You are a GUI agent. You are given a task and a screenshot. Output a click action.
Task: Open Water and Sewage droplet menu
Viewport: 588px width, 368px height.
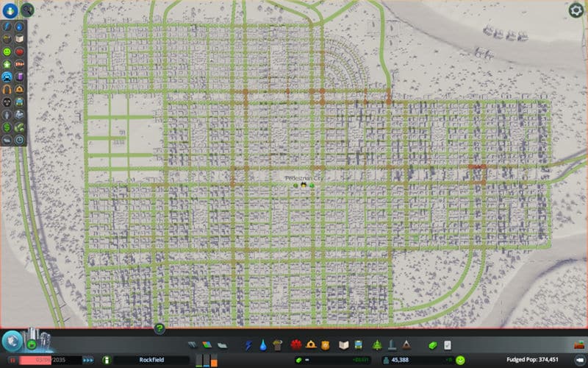pos(262,344)
